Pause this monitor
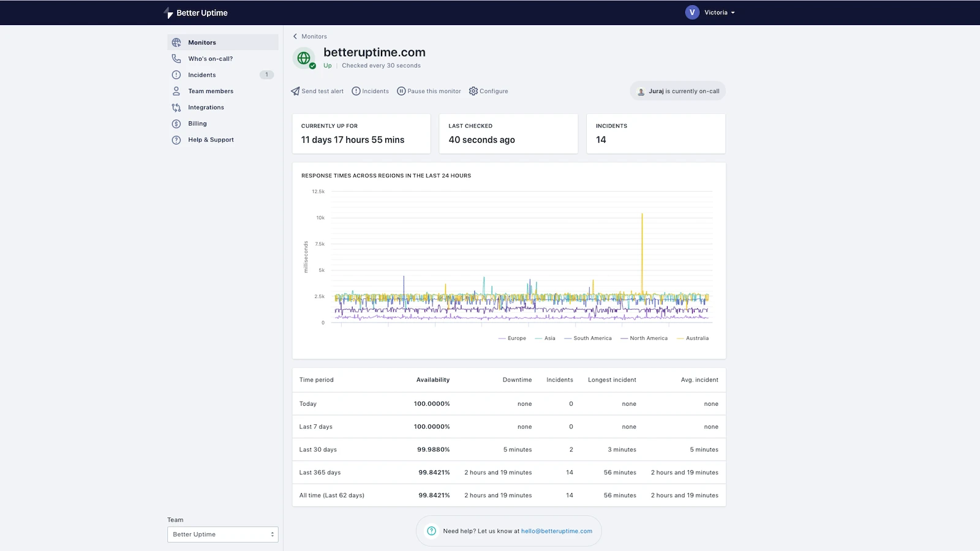 429,91
